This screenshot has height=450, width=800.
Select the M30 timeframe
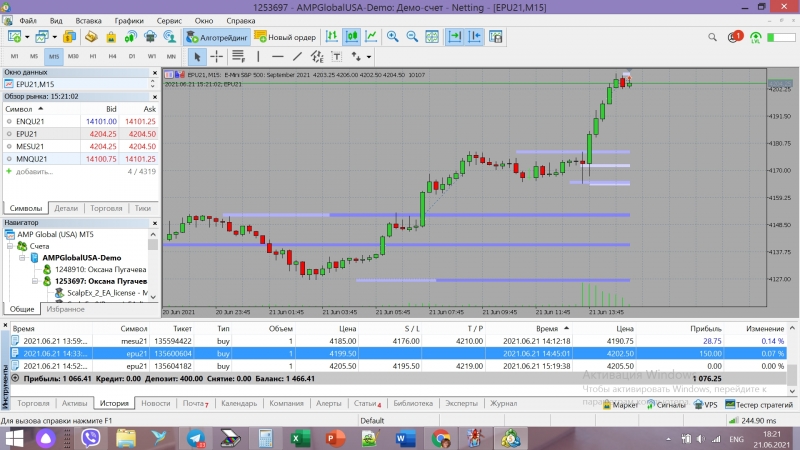click(x=73, y=56)
